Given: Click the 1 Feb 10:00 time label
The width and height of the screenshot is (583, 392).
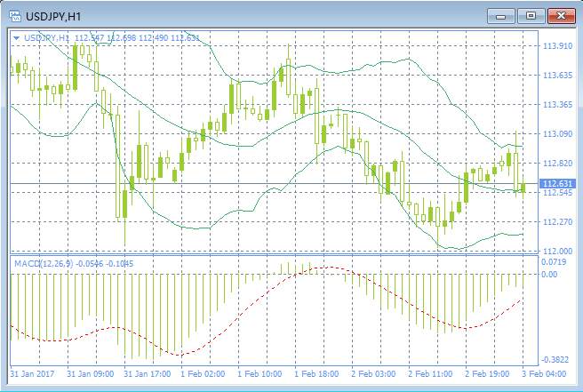Looking at the screenshot, I should pos(260,373).
